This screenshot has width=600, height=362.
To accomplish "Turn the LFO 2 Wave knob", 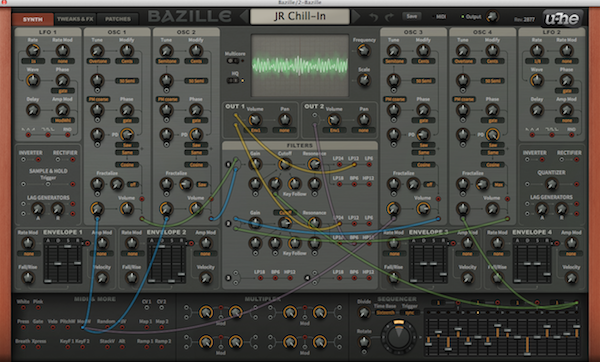I will coord(537,80).
